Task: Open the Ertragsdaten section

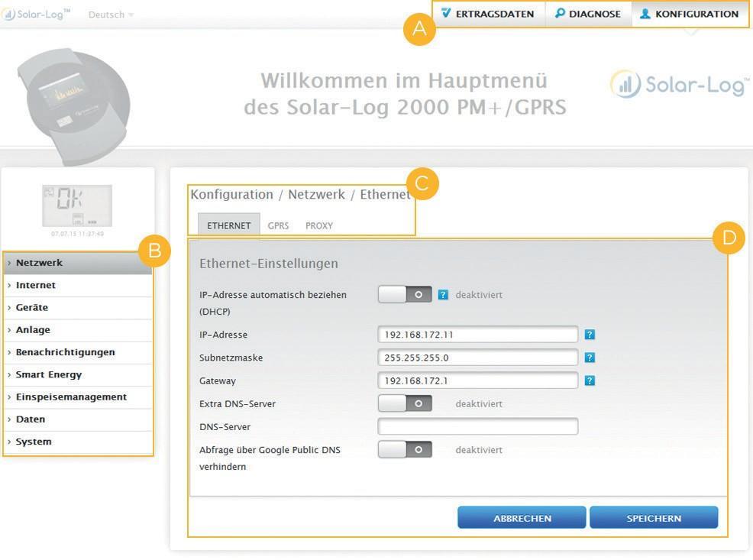Action: click(489, 14)
